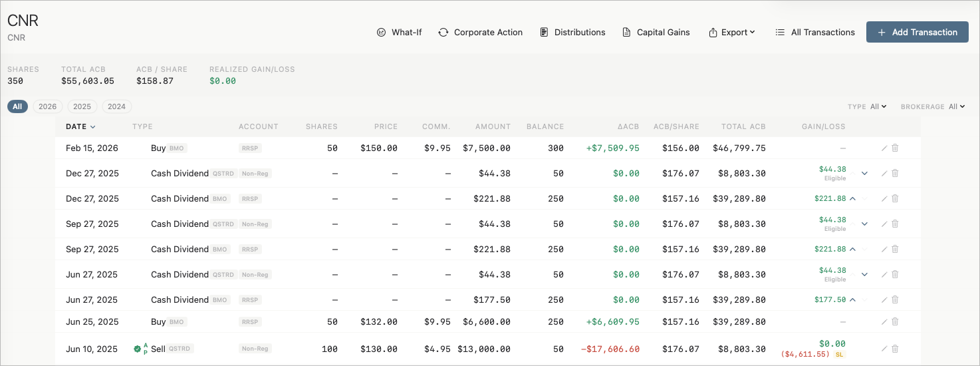Move the Dec 27 $44.38 dividend down

pos(864,173)
